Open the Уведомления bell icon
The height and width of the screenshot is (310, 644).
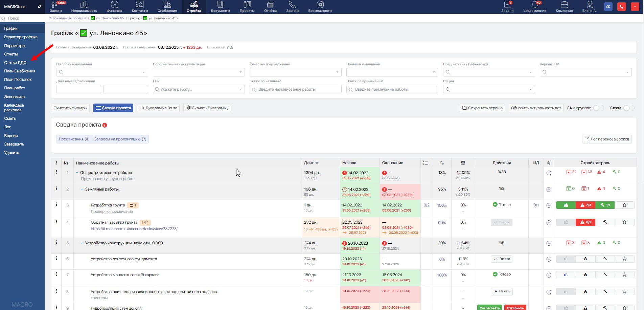coord(534,5)
